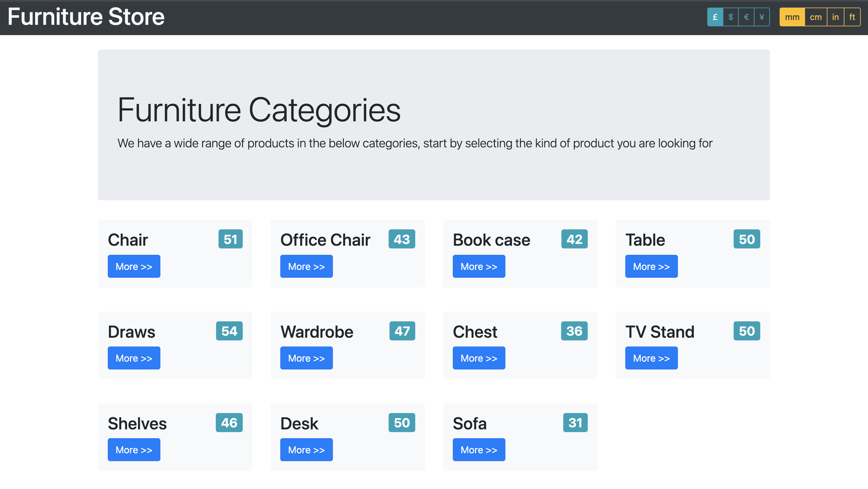Click the TV Stand category title

tap(660, 332)
